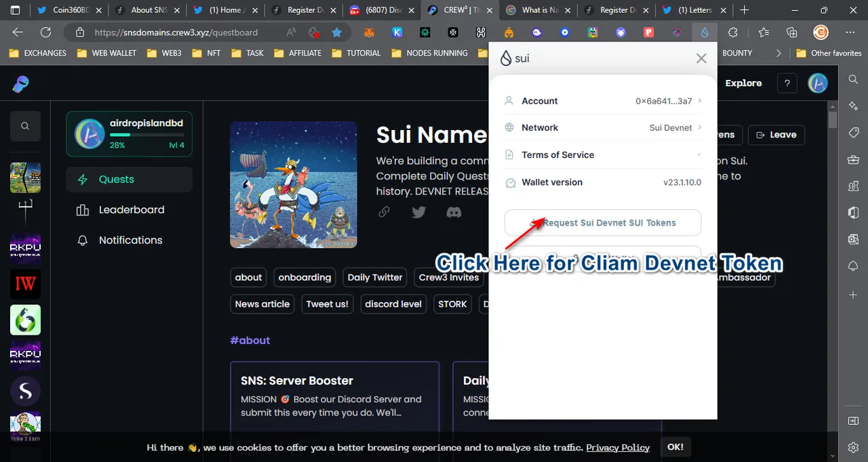
Task: Open the help question mark button
Action: click(x=787, y=83)
